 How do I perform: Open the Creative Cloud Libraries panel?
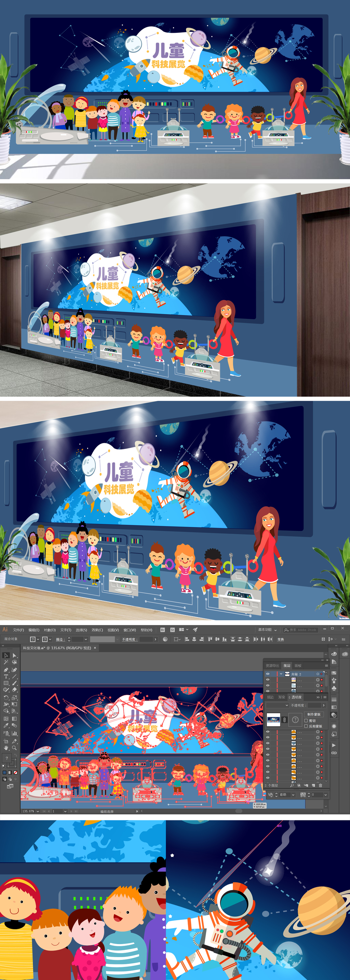coord(345,654)
